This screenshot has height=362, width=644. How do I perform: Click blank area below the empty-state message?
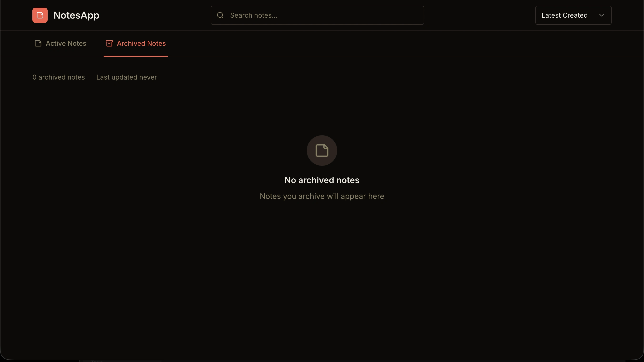[322, 262]
